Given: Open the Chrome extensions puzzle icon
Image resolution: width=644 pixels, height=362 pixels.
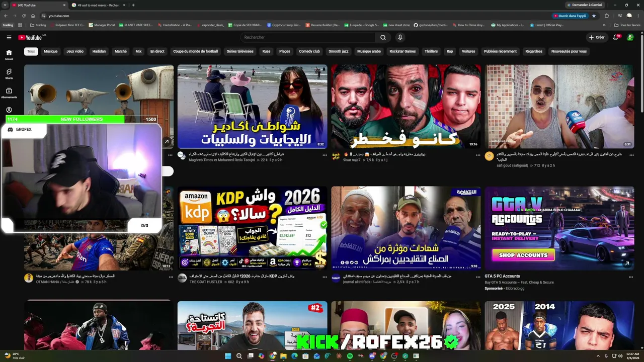Looking at the screenshot, I should (x=606, y=16).
